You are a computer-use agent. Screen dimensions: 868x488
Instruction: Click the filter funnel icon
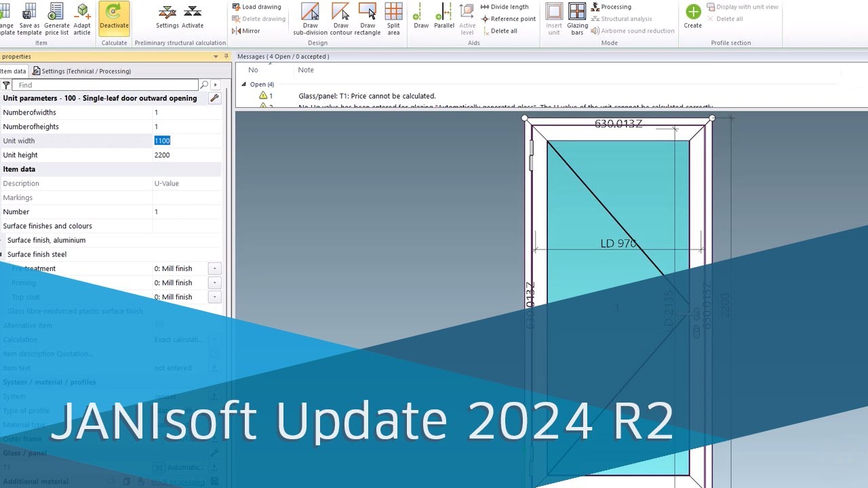click(x=6, y=85)
